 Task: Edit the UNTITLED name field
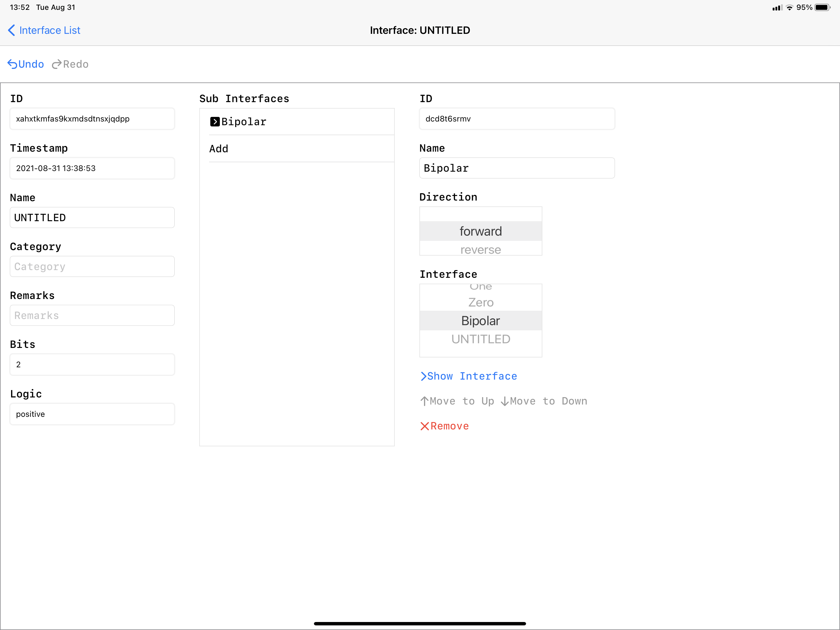(x=92, y=218)
